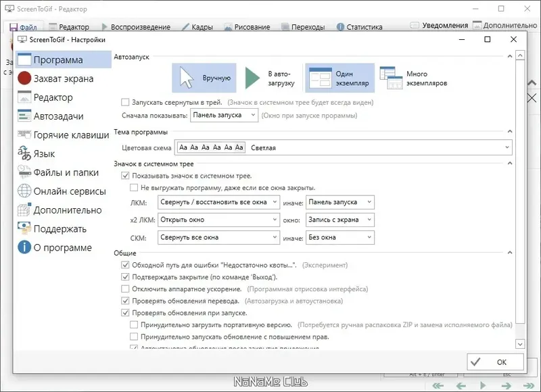Screen dimensions: 541x392
Task: Open ЛКМ action dropdown Свернуть / восстановить
Action: click(x=218, y=202)
